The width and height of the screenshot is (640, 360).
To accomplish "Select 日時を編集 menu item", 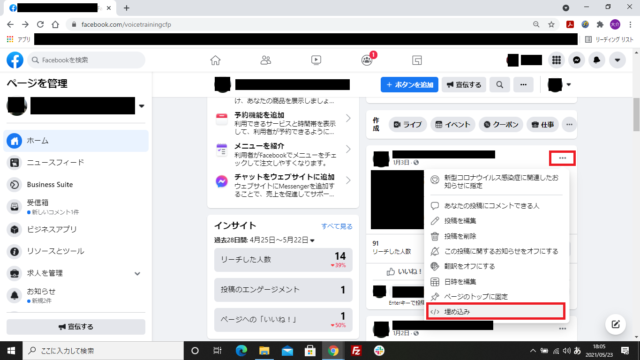I will click(496, 281).
